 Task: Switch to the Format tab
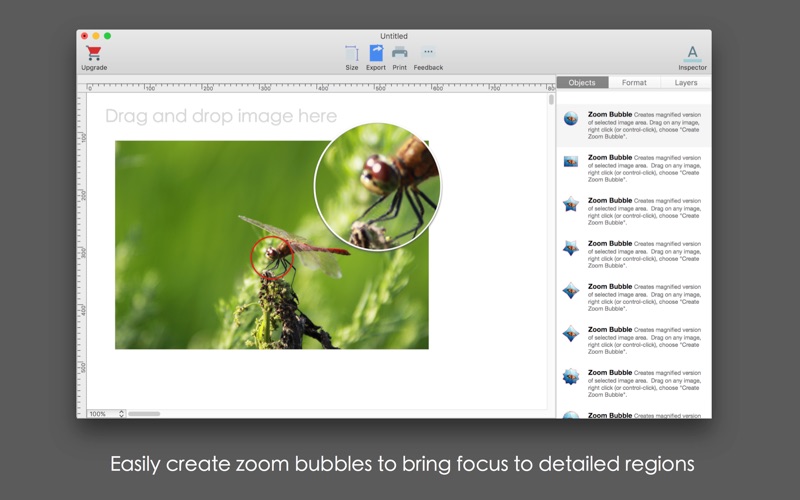pos(634,82)
